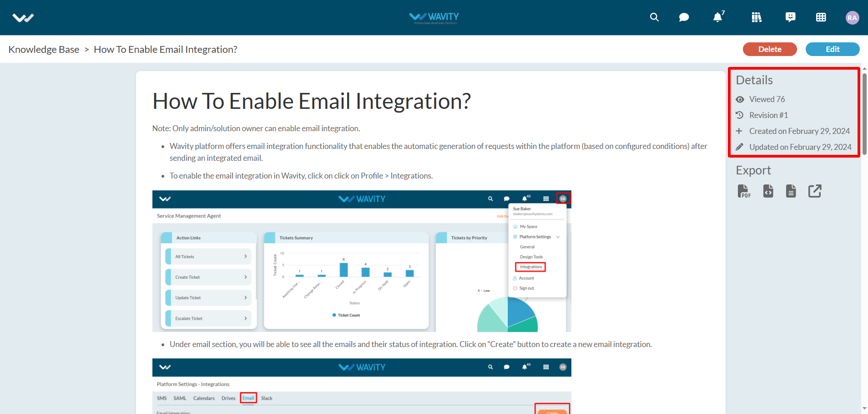Edit this knowledge base article
868x414 pixels.
(x=833, y=49)
